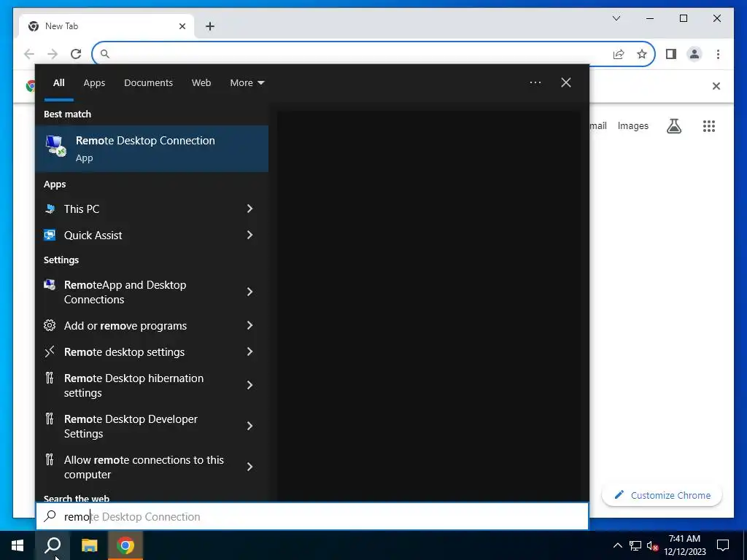Open Search Labs flask icon
This screenshot has height=560, width=747.
673,126
